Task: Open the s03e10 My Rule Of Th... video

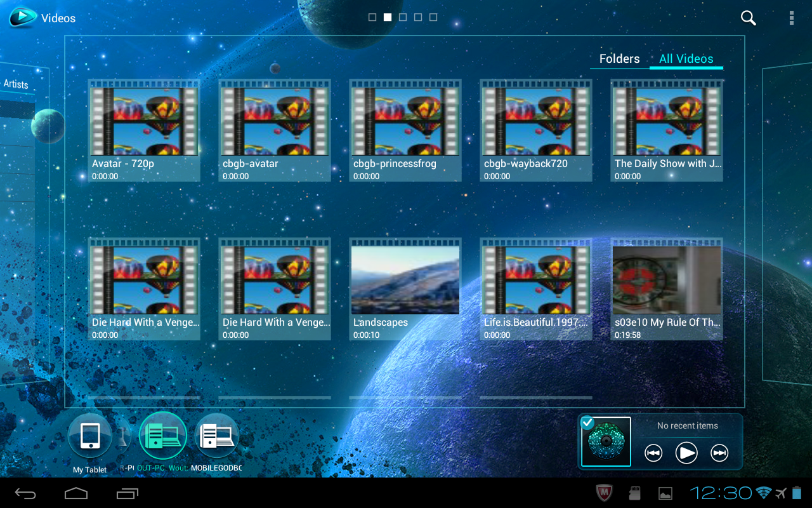Action: pos(667,289)
